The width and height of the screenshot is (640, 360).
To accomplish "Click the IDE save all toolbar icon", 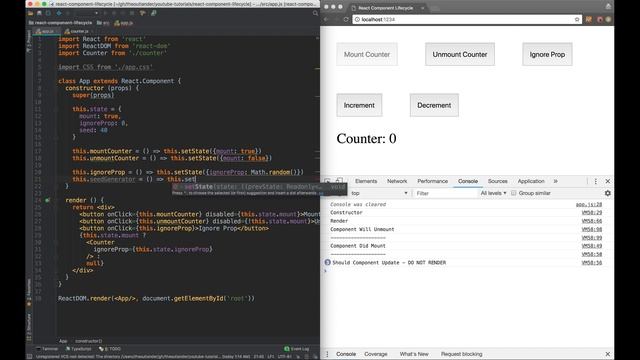I will click(39, 13).
